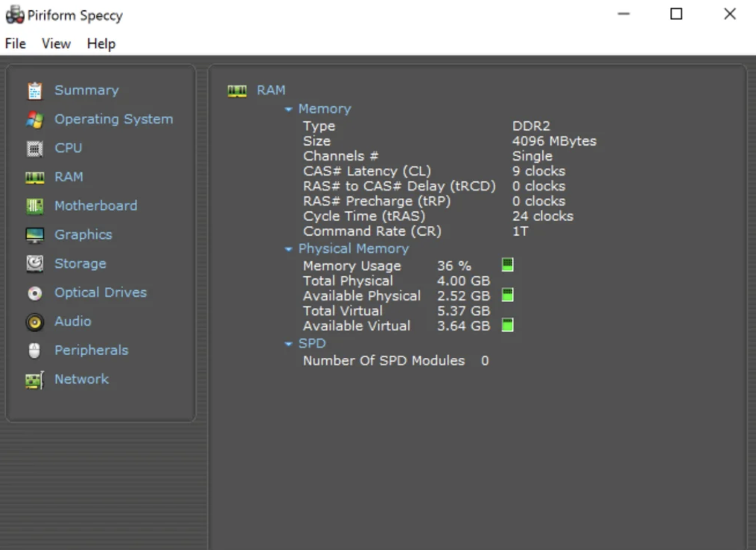Click the CAS# Latency (CL) label
The width and height of the screenshot is (756, 550).
367,171
